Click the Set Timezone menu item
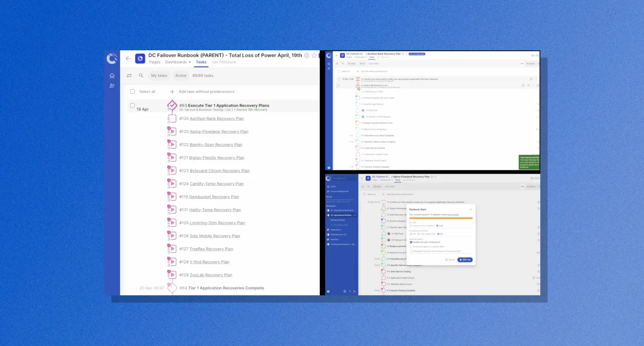This screenshot has width=644, height=346. point(224,62)
